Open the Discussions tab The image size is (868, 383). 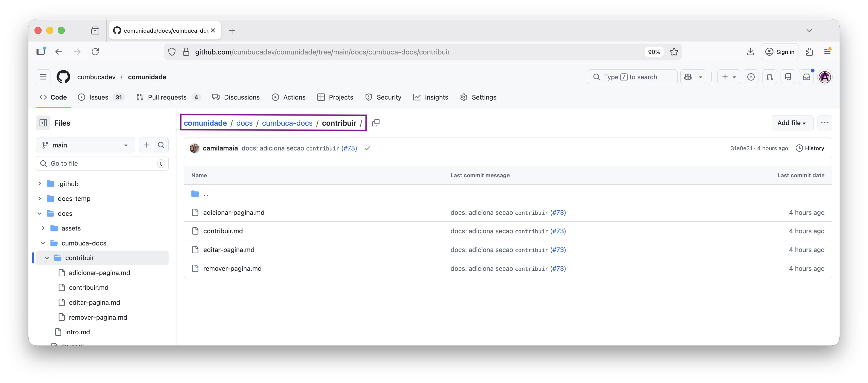tap(236, 97)
